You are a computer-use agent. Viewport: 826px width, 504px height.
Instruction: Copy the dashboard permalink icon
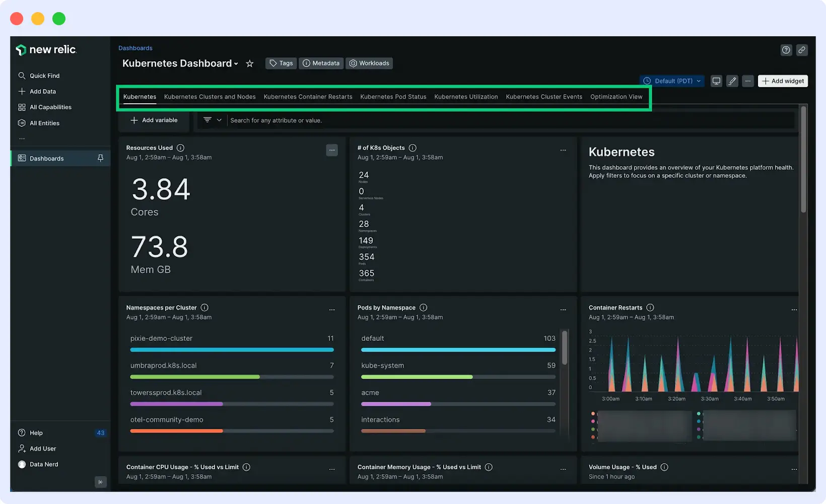[x=802, y=50]
